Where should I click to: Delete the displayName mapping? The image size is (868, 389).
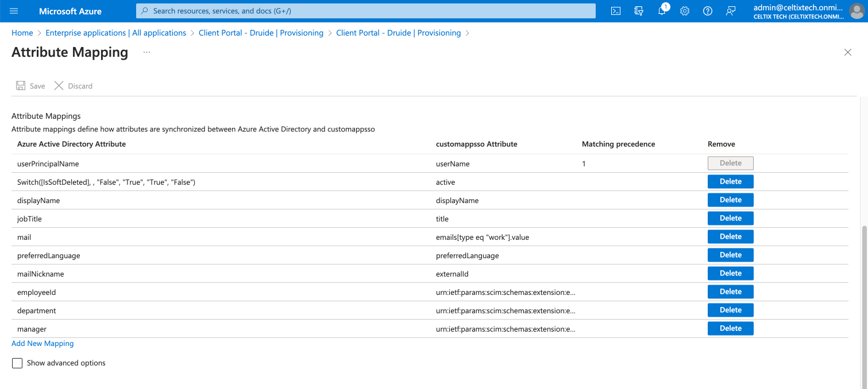click(x=731, y=200)
